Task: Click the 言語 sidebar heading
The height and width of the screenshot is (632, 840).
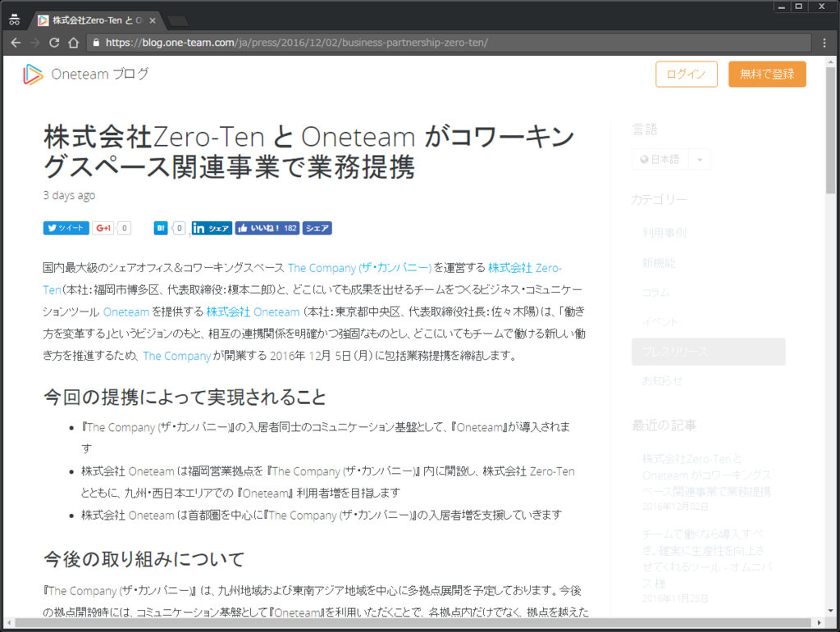Action: coord(645,130)
